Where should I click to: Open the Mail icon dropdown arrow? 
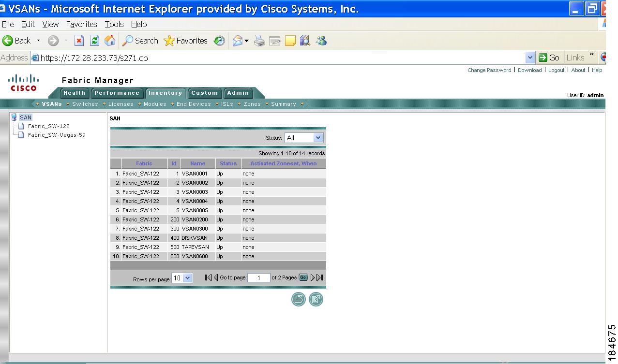coord(246,41)
